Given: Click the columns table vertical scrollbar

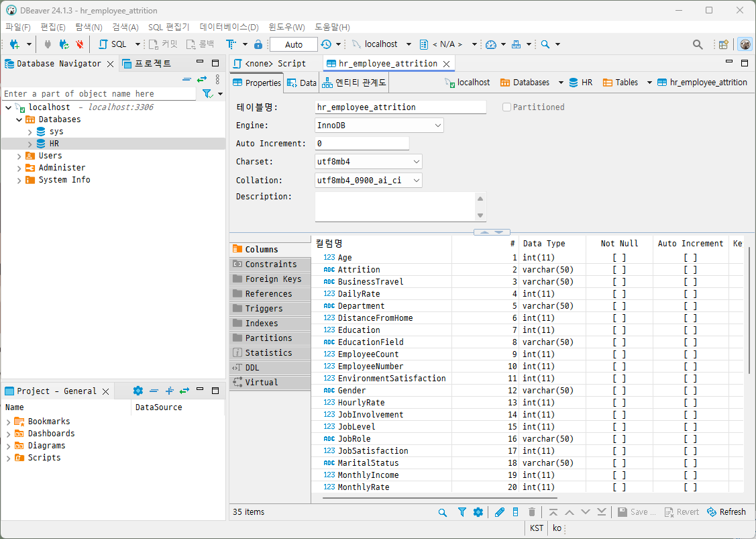Looking at the screenshot, I should pyautogui.click(x=749, y=309).
